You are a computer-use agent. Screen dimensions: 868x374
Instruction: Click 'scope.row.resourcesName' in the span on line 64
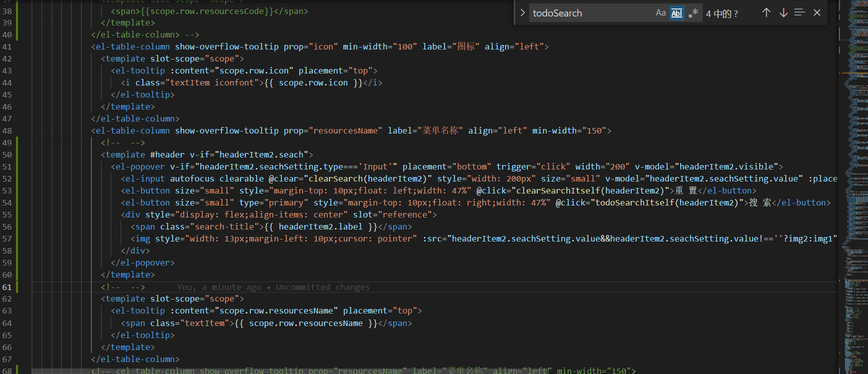[x=306, y=323]
